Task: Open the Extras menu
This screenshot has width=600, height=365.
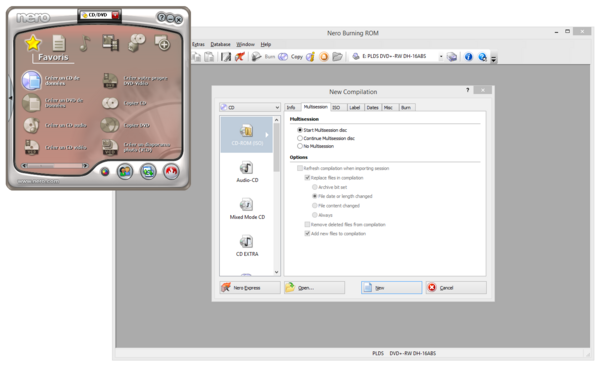Action: click(x=198, y=44)
